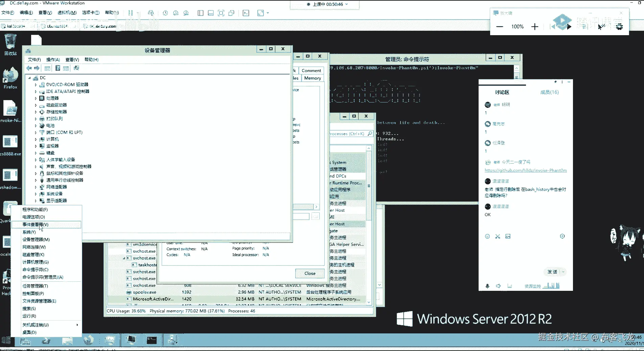Switch to the 成员(16) tab
Screen dimensions: 644x351
[549, 92]
